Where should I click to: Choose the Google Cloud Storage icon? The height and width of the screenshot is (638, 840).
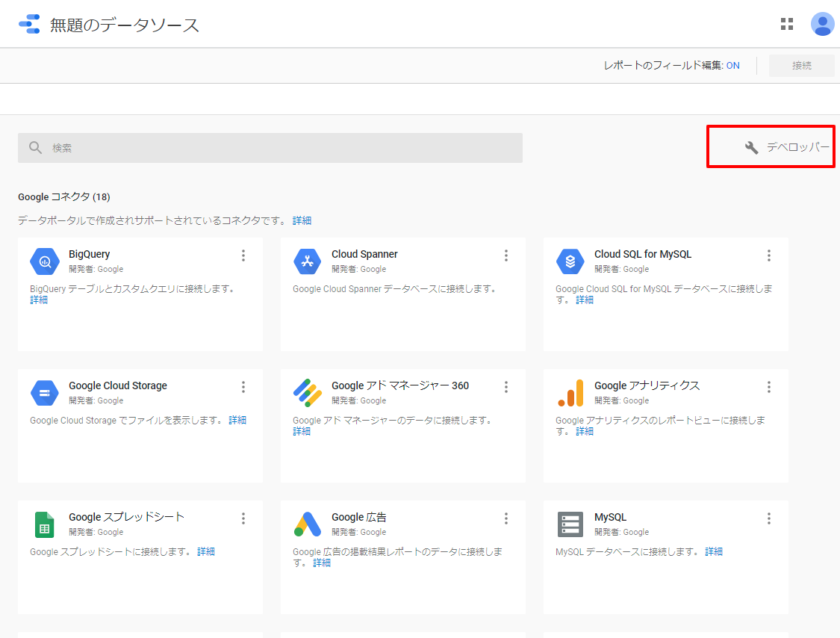tap(45, 393)
